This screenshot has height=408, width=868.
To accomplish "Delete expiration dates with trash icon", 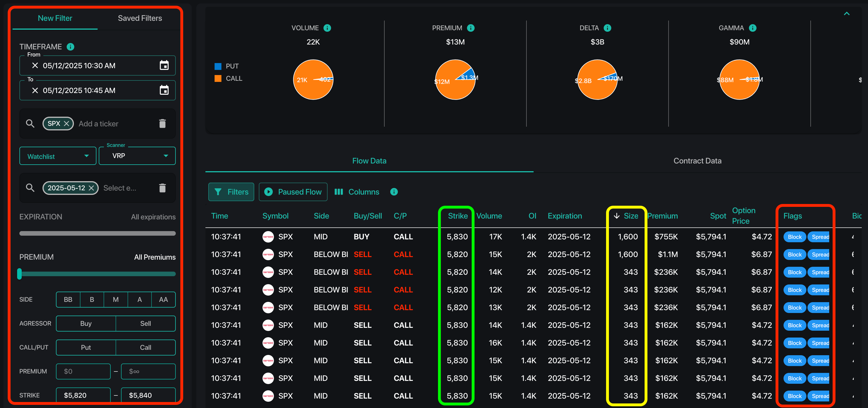I will 162,188.
